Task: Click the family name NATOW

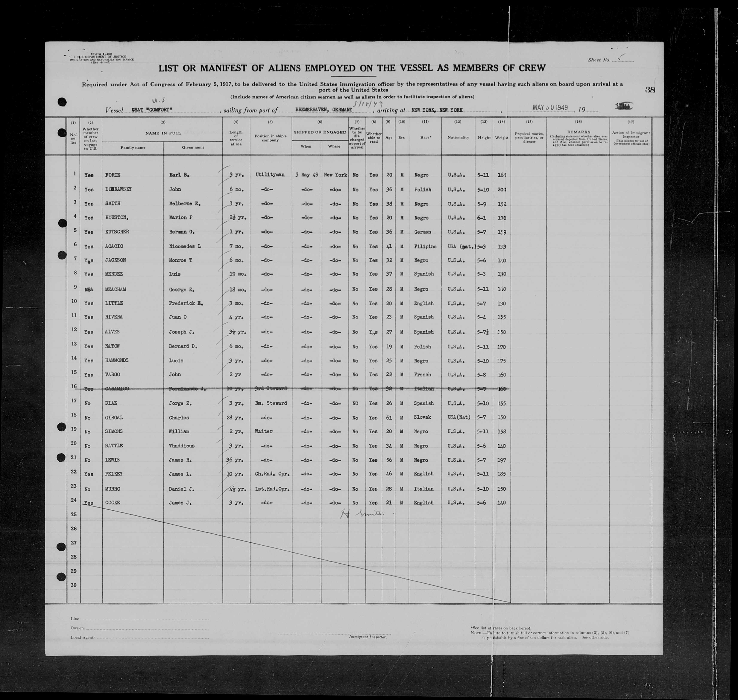Action: click(113, 346)
